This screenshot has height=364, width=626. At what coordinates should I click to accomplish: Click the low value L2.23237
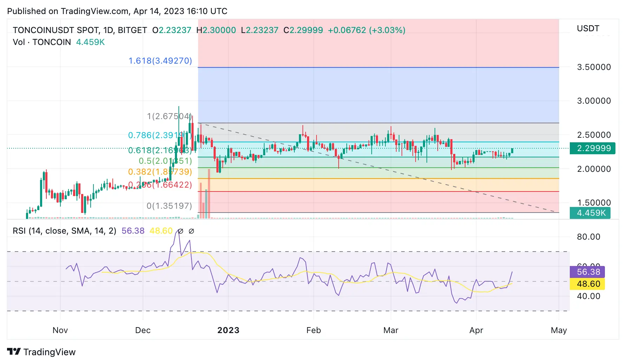(260, 30)
